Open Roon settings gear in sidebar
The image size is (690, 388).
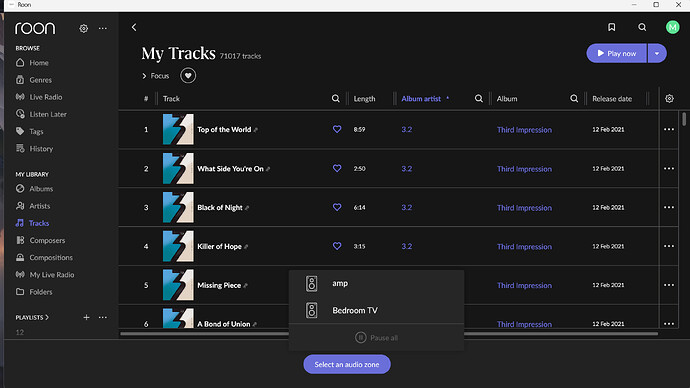tap(84, 29)
